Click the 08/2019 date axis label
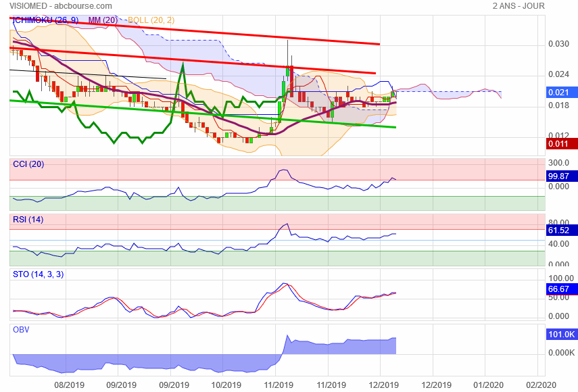Viewport: 578px width, 392px height. point(69,385)
